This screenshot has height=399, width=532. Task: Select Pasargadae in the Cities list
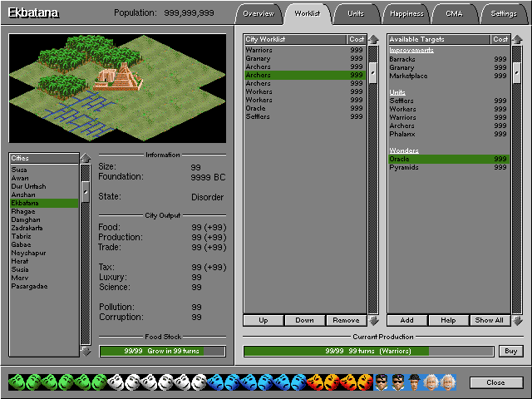[x=44, y=286]
